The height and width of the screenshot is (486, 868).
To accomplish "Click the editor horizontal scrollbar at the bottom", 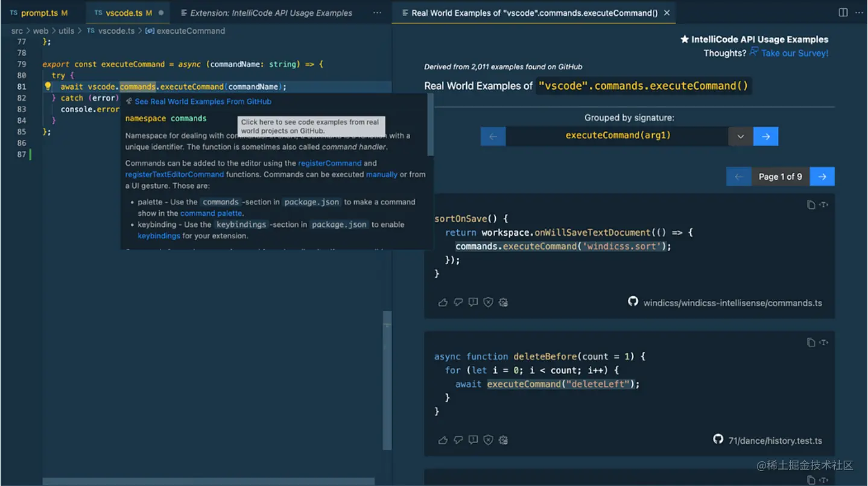I will [208, 481].
